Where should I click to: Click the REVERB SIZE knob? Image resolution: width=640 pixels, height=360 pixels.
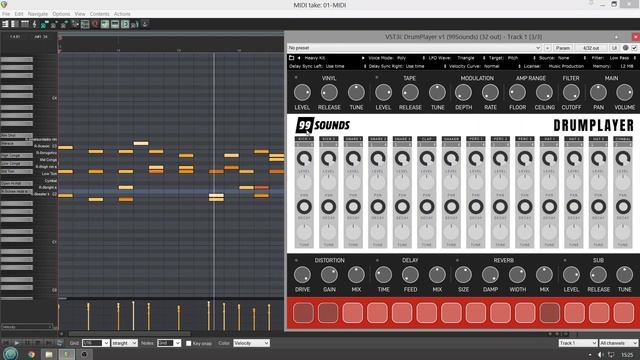[463, 275]
